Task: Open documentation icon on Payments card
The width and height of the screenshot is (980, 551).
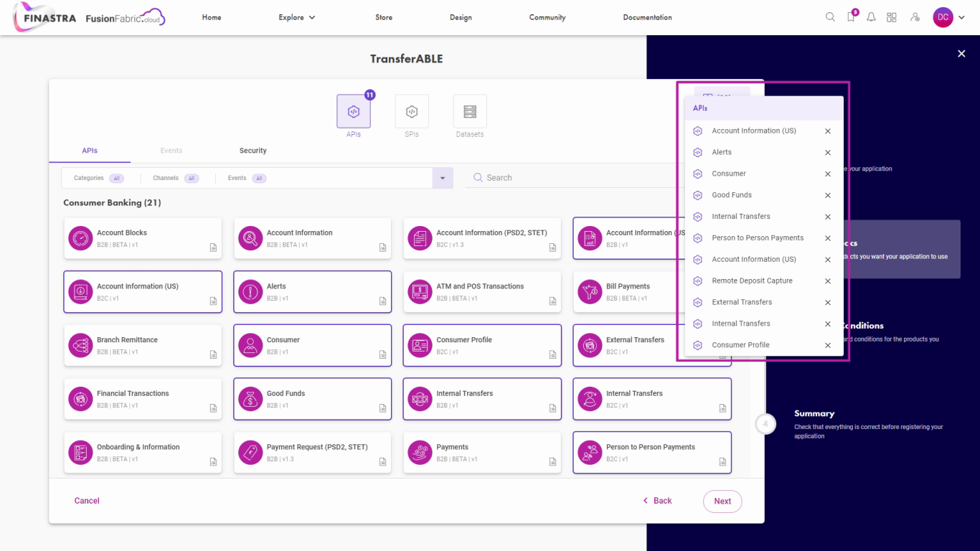Action: [x=552, y=462]
